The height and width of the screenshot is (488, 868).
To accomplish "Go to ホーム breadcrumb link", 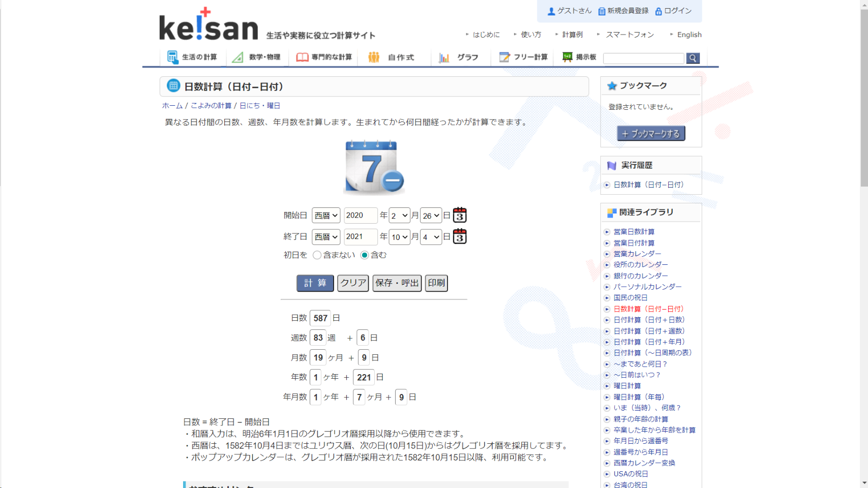I will pyautogui.click(x=172, y=106).
